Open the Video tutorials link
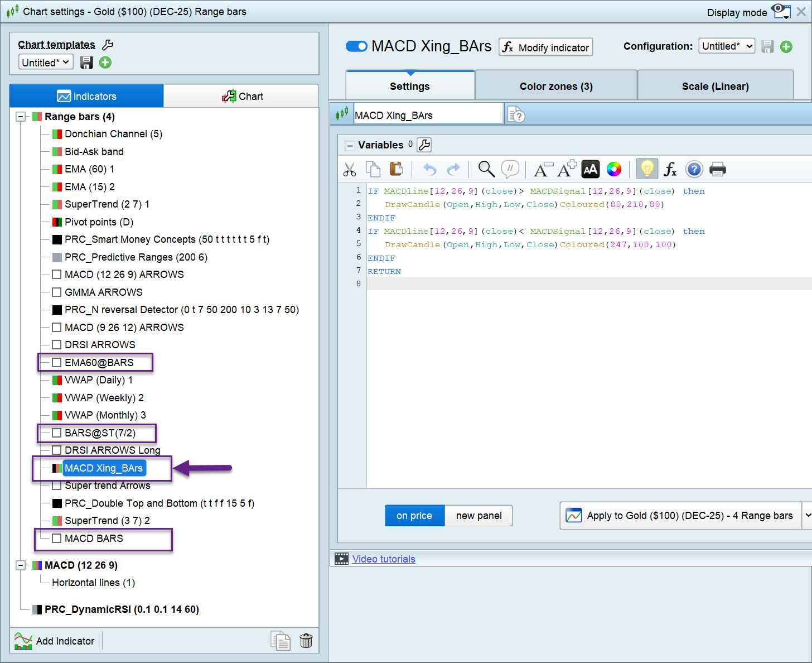Screen dimensions: 812x663 pyautogui.click(x=384, y=559)
